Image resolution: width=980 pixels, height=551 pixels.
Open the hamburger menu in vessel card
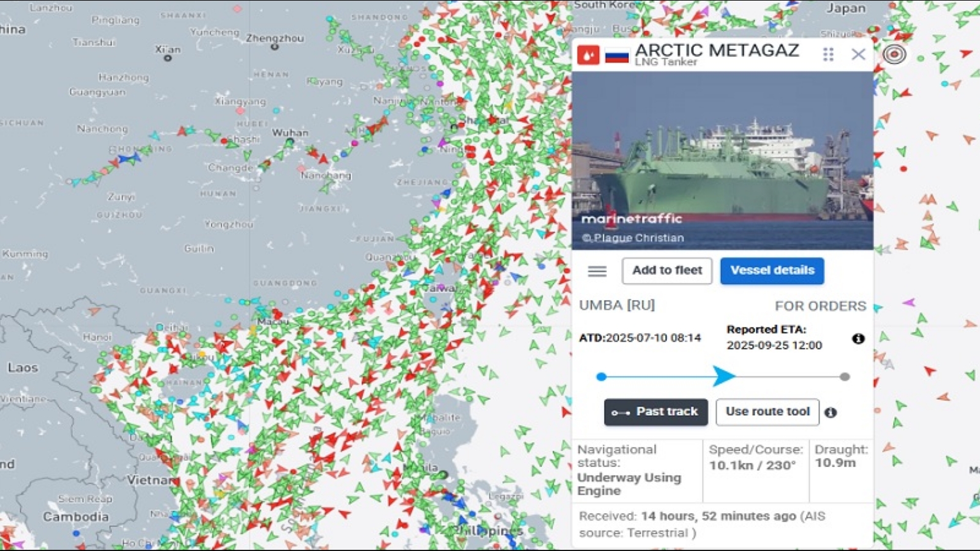pyautogui.click(x=597, y=271)
